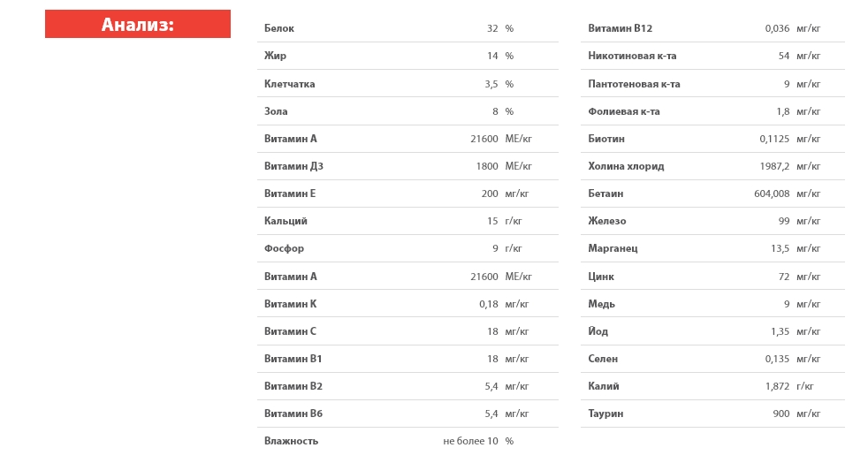The height and width of the screenshot is (463, 868).
Task: Select the Белок row label
Action: point(279,28)
